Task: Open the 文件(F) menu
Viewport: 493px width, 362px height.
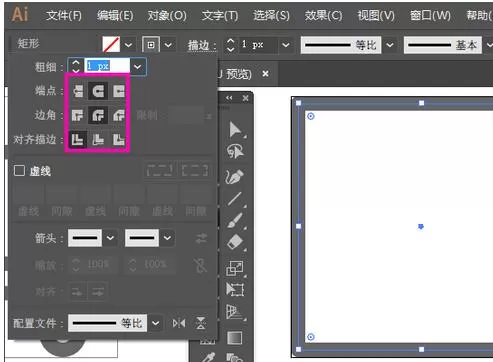Action: 64,15
